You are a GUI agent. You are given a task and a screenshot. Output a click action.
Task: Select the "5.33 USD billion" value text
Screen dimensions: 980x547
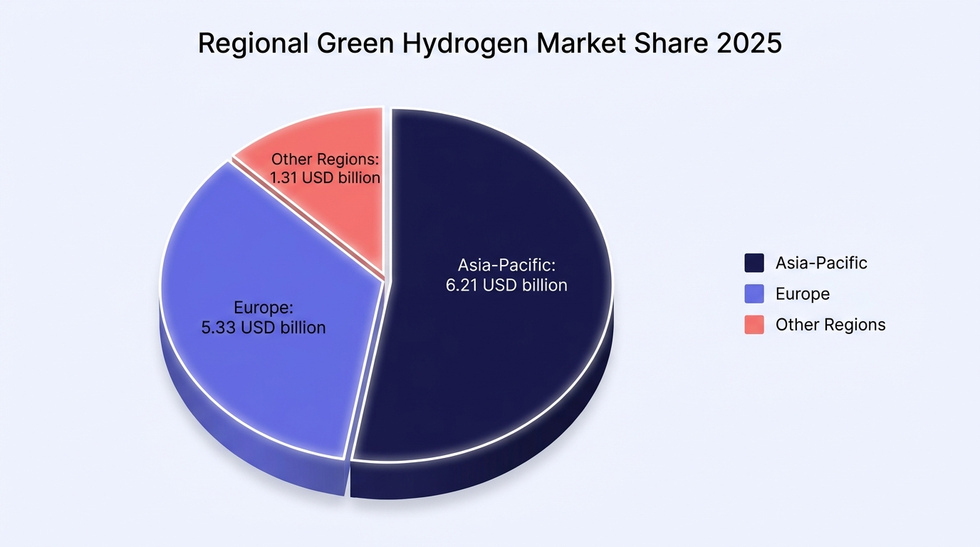click(x=264, y=328)
